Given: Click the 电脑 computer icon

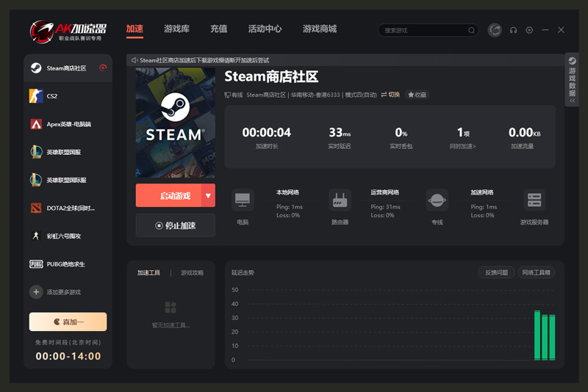Looking at the screenshot, I should pyautogui.click(x=243, y=200).
